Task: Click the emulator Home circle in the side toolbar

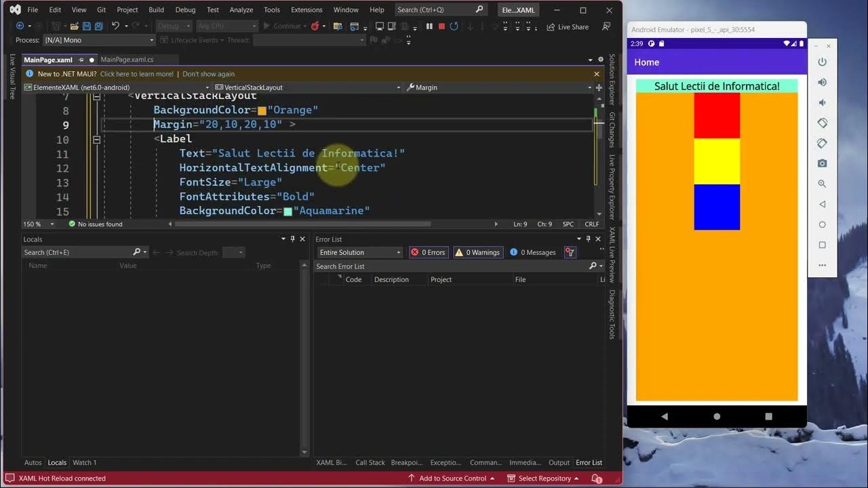Action: [823, 224]
